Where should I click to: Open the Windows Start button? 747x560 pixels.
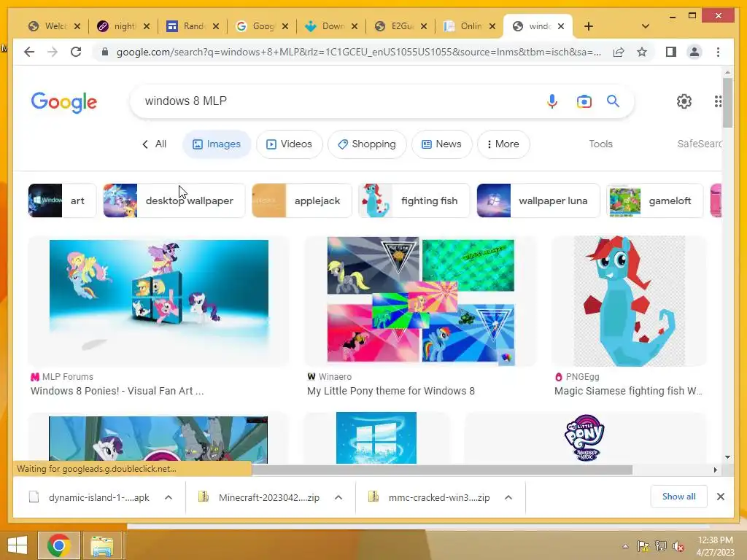(x=18, y=545)
